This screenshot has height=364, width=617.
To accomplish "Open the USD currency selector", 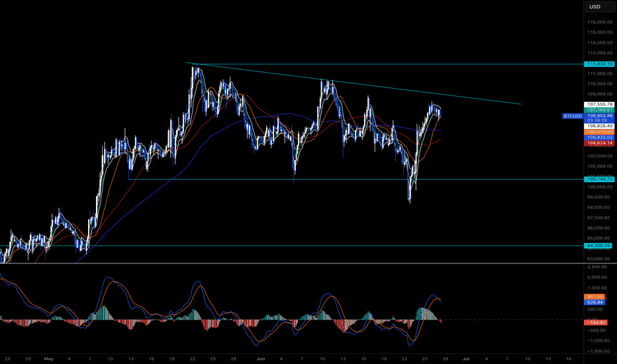I will point(599,7).
